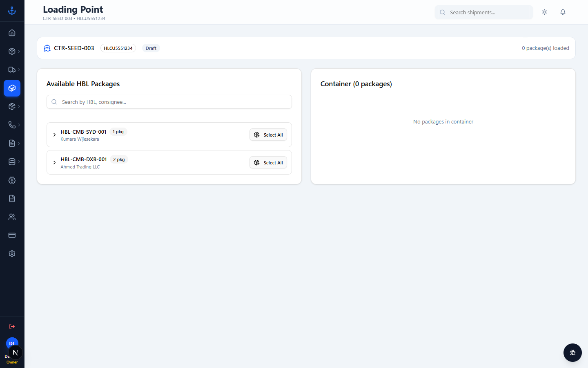Focus the Search shipments field
The image size is (588, 368).
point(484,12)
